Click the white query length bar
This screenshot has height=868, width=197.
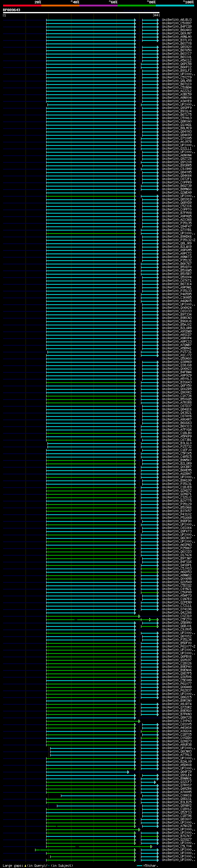(x=81, y=13)
